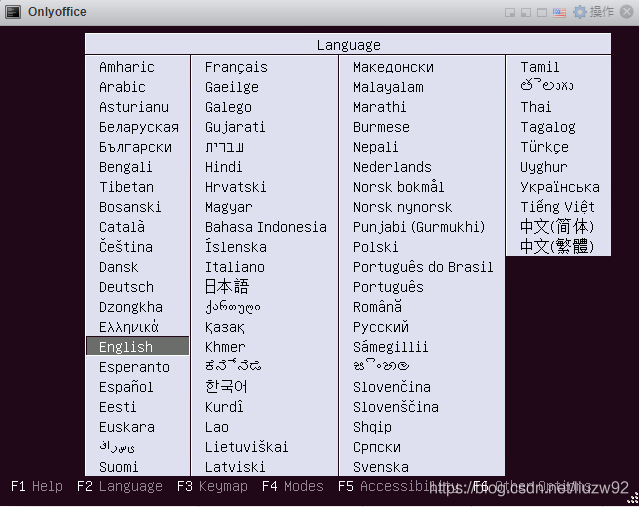The image size is (639, 507).
Task: Choose Amharic from the language list
Action: click(127, 67)
